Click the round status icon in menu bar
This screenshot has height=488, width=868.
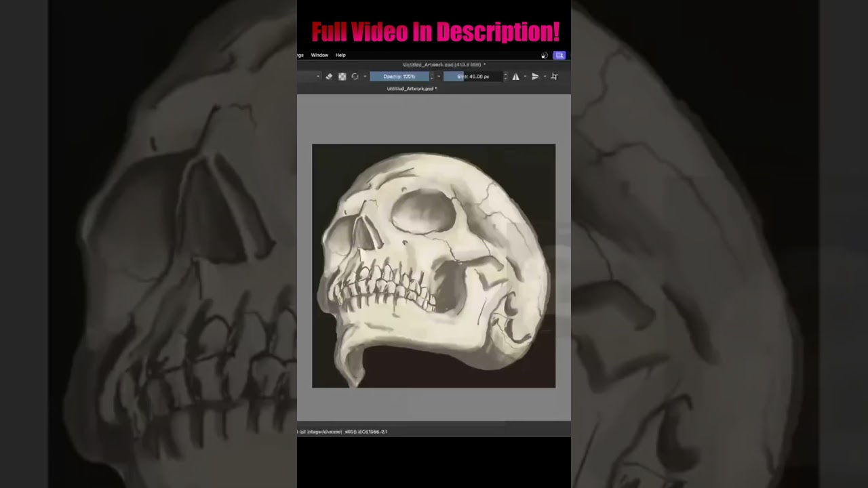tap(544, 56)
